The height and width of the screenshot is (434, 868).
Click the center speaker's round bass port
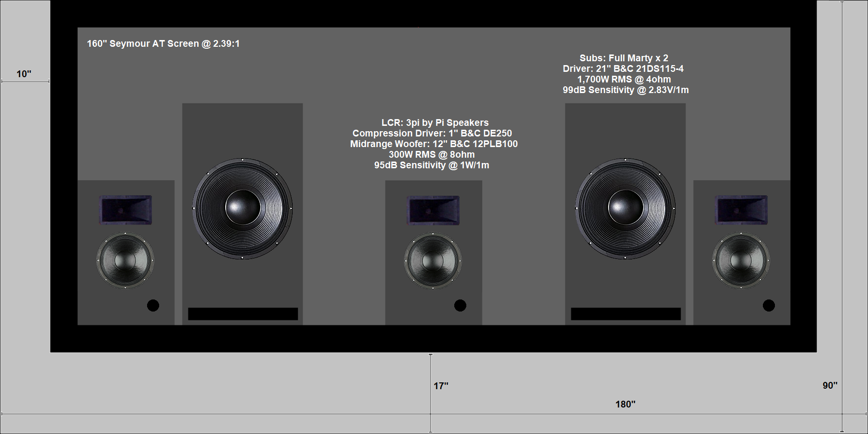[460, 305]
